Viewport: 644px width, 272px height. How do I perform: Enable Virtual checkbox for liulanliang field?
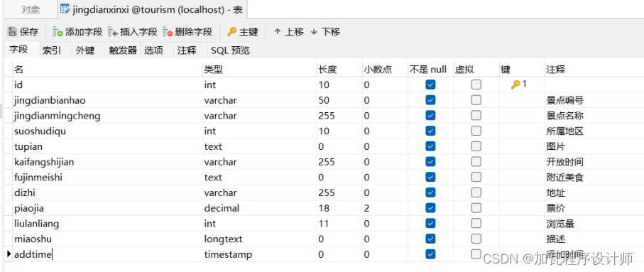point(476,224)
